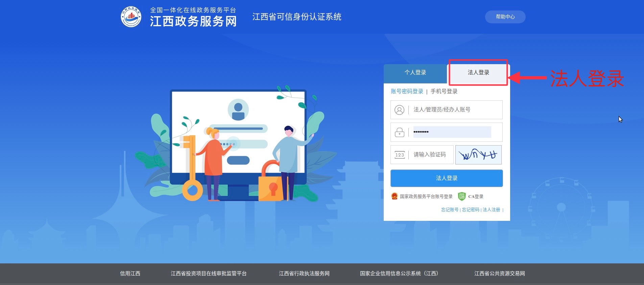This screenshot has height=285, width=644.
Task: Refresh the captcha image
Action: tap(478, 155)
